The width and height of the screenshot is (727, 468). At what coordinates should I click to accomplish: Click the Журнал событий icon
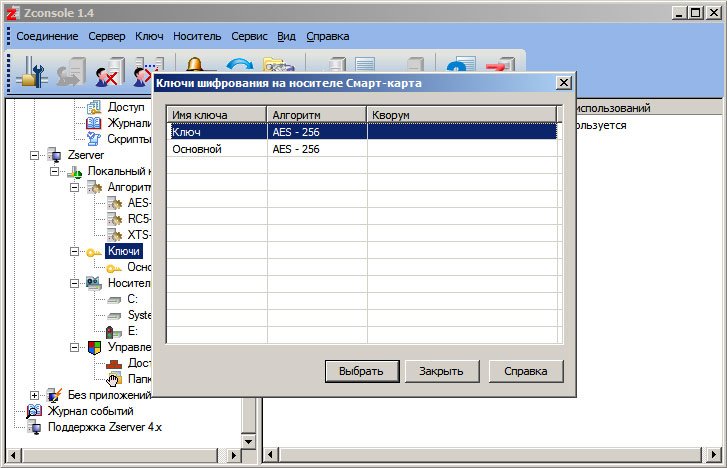coord(34,411)
